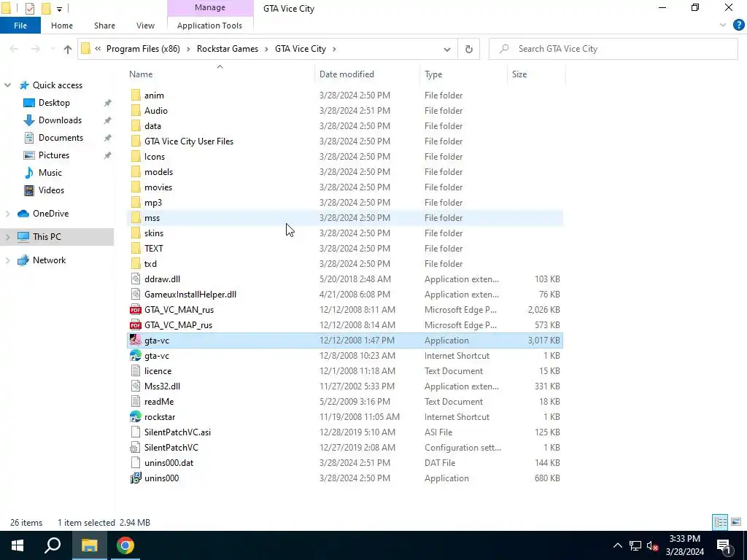This screenshot has width=747, height=560.
Task: Click the muted volume tray icon
Action: [652, 545]
